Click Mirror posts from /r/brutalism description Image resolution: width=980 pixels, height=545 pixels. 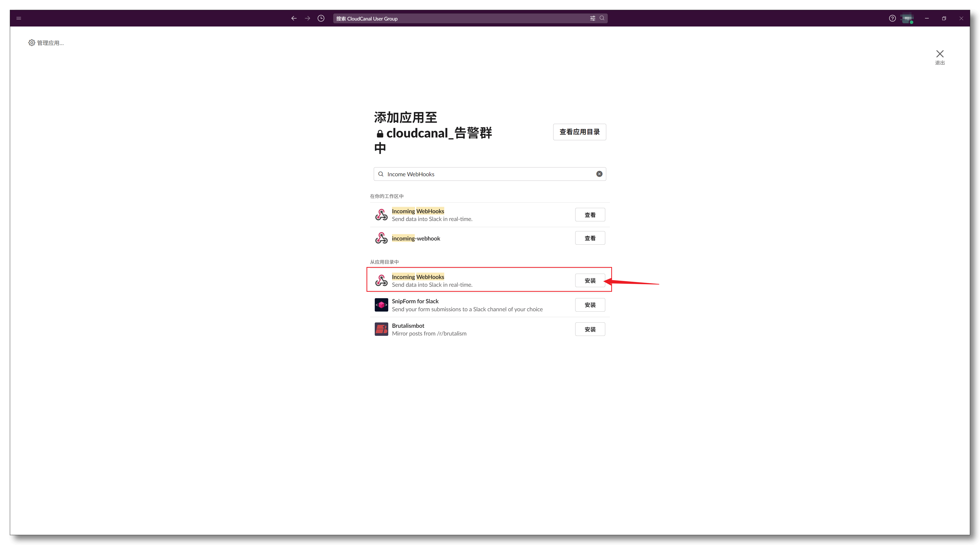[429, 333]
